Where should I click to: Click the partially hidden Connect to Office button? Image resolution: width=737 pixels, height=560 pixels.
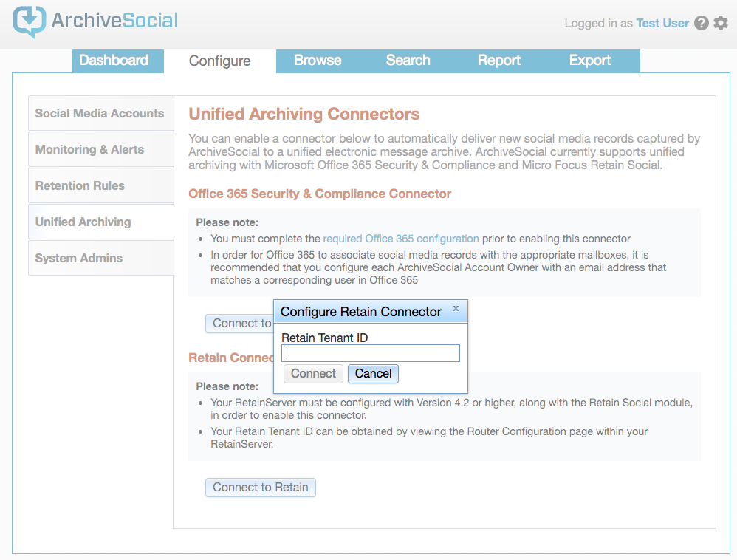pos(240,324)
